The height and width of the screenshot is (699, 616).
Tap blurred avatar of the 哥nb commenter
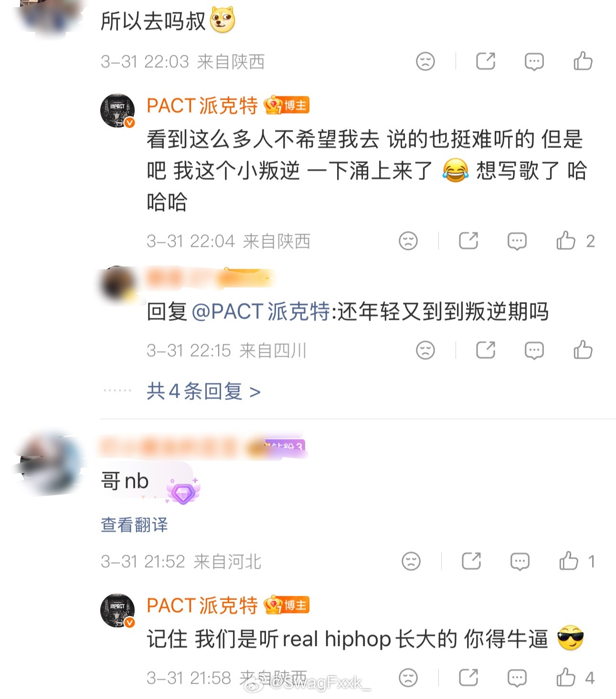click(50, 464)
